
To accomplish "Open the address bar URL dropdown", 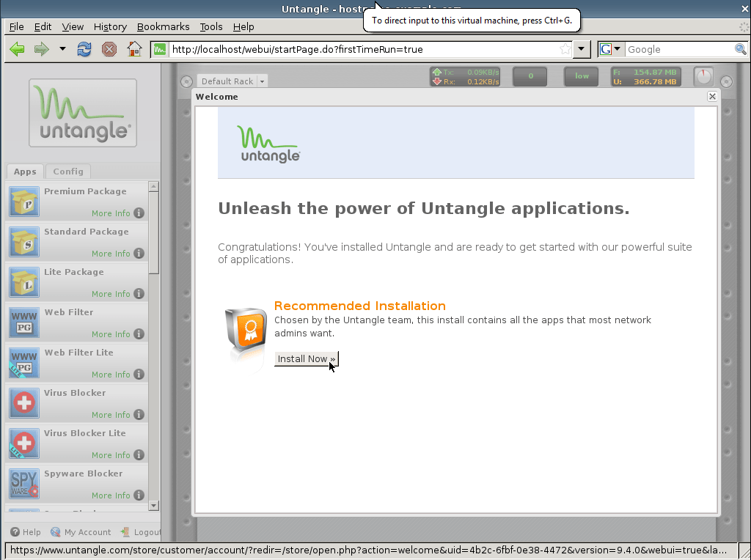I will coord(581,49).
